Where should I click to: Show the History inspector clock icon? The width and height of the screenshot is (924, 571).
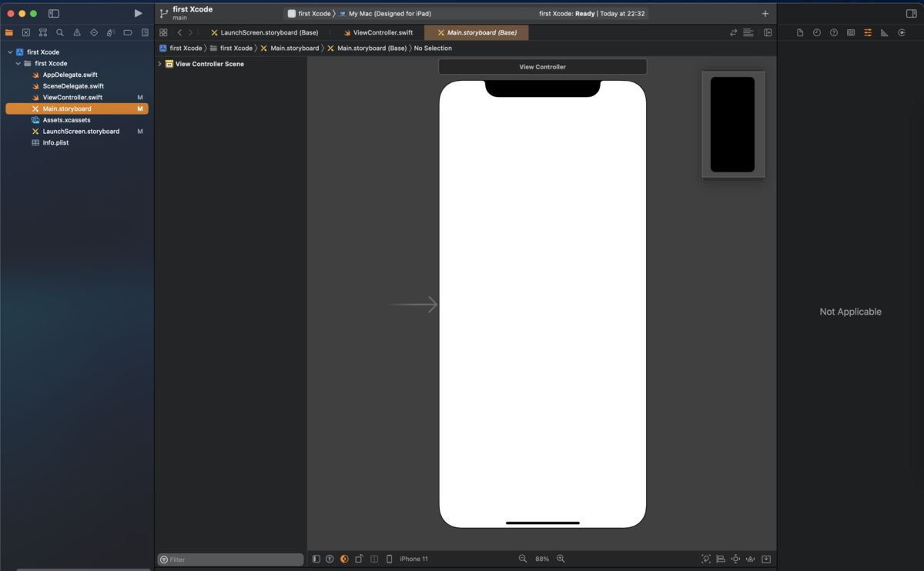coord(817,32)
